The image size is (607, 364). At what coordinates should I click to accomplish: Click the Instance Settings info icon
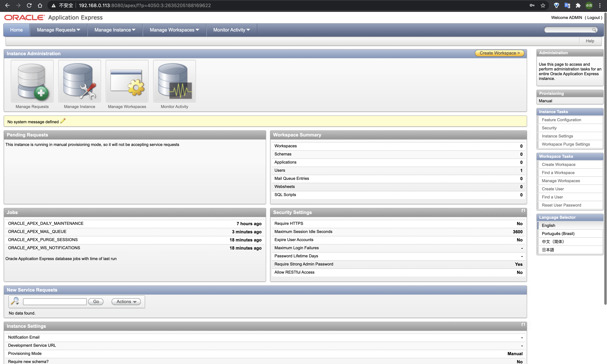pyautogui.click(x=523, y=325)
